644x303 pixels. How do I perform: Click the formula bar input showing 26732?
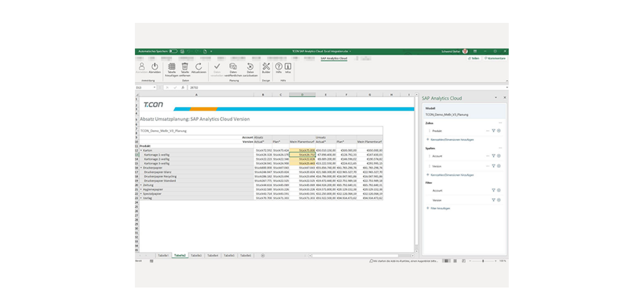pyautogui.click(x=346, y=87)
